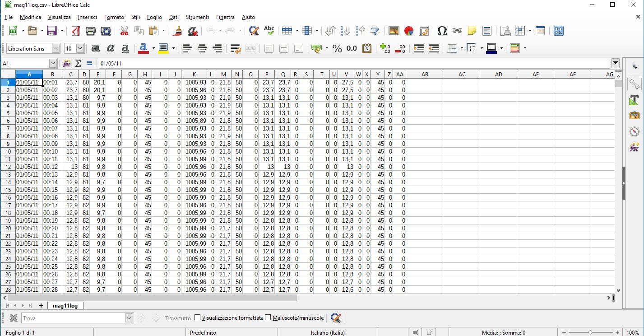The width and height of the screenshot is (644, 336).
Task: Click the AutoFilter funnel icon
Action: click(375, 31)
